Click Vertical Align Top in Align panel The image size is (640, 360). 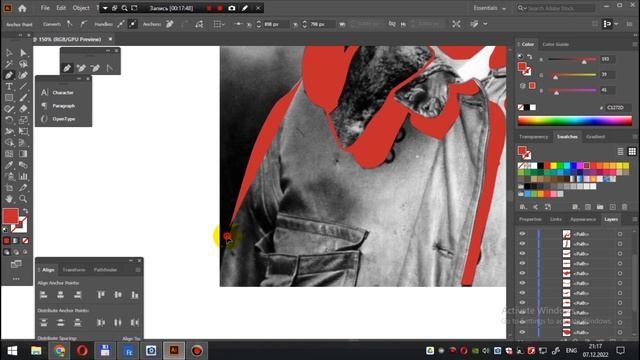tap(101, 295)
